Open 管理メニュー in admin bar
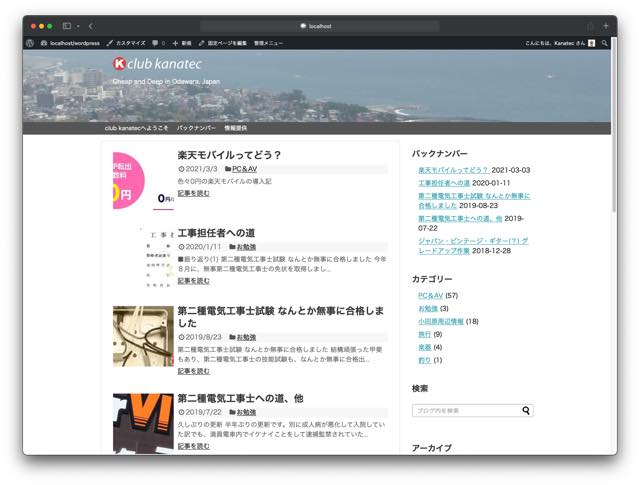640x485 pixels. tap(268, 43)
